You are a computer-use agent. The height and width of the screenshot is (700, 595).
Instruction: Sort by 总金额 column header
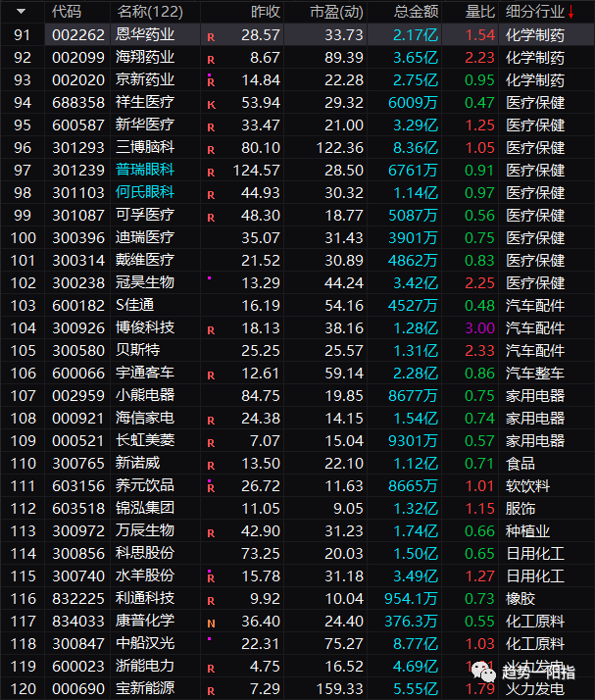coord(416,12)
